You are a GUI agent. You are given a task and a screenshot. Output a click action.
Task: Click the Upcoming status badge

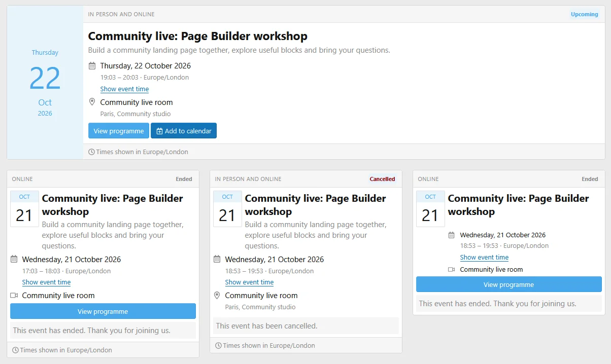click(585, 14)
